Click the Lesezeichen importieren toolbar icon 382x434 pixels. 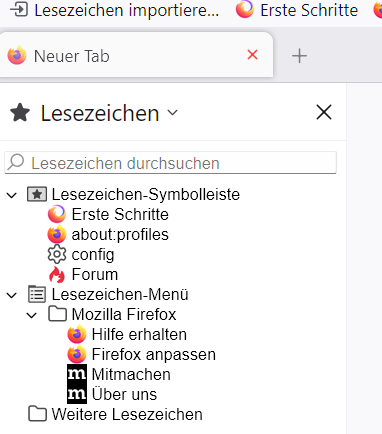point(19,9)
